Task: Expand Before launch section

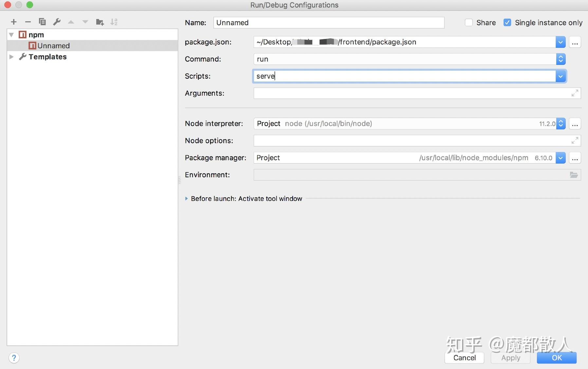Action: [x=186, y=199]
